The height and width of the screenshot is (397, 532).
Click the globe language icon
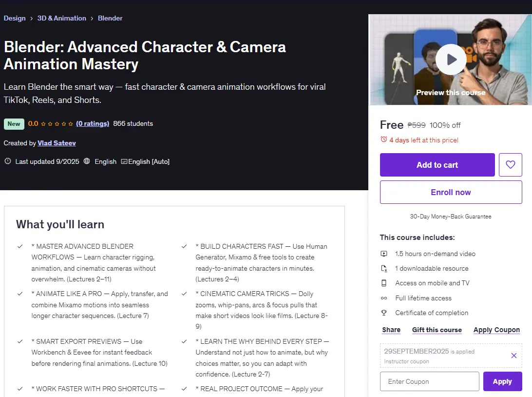tap(87, 161)
